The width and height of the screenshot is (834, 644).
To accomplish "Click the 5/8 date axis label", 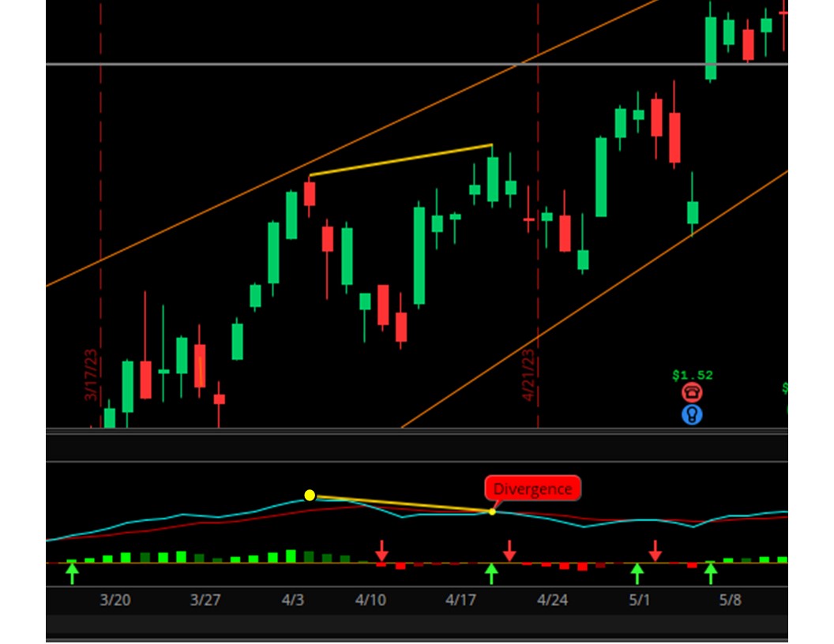I will pos(730,600).
